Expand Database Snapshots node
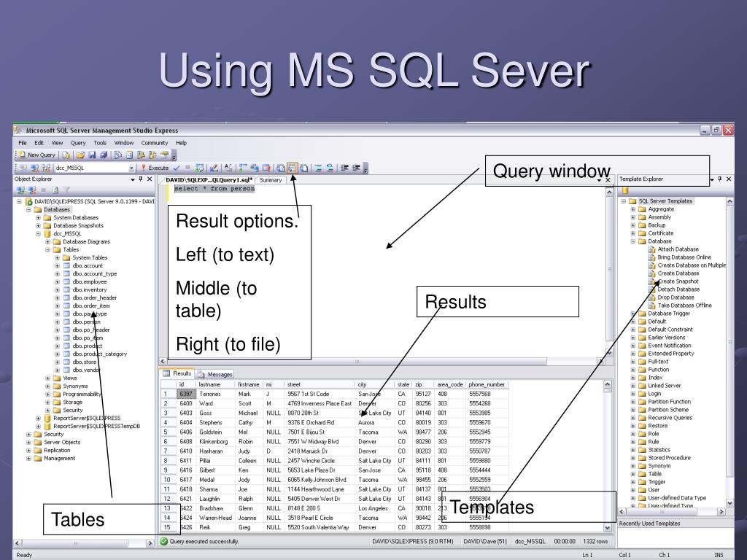The height and width of the screenshot is (560, 747). (38, 226)
